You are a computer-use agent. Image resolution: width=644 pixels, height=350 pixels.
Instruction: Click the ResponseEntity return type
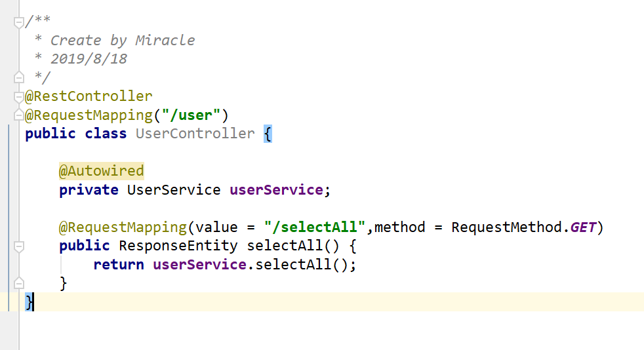pyautogui.click(x=178, y=245)
